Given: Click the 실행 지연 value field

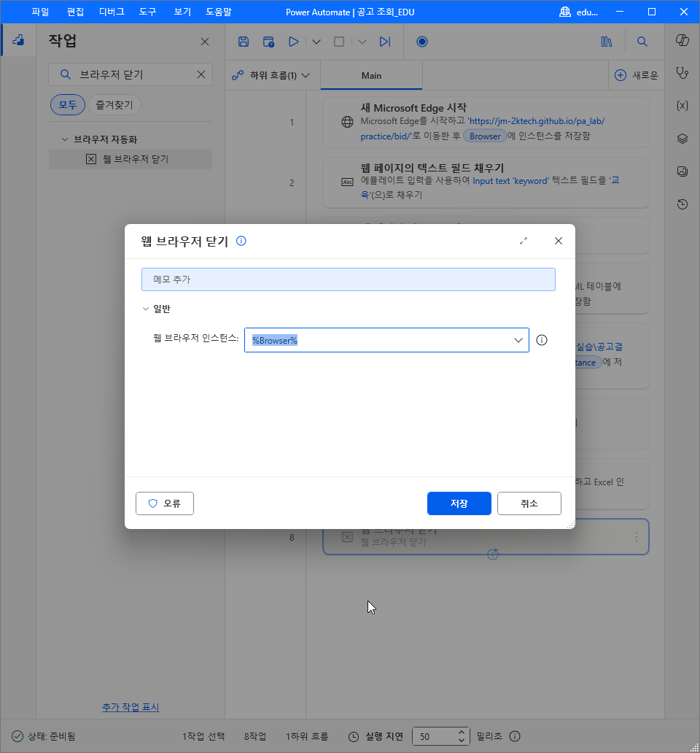Looking at the screenshot, I should click(434, 736).
